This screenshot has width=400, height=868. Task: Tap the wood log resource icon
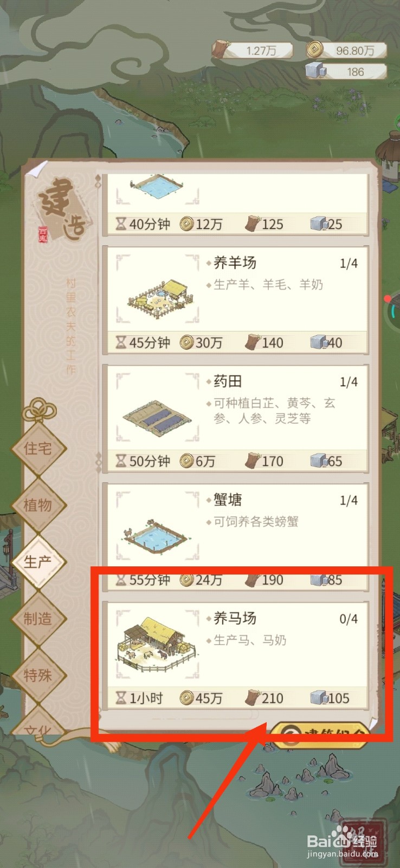[x=221, y=49]
